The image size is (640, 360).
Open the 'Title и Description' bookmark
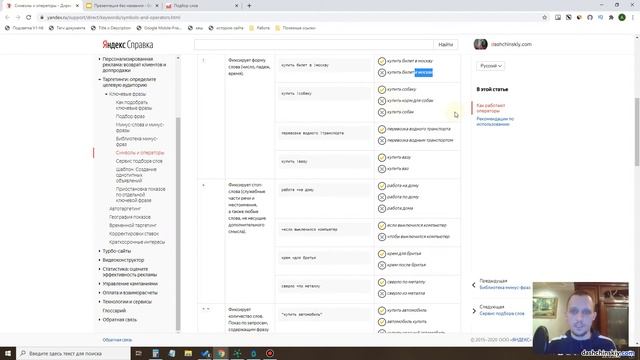pos(111,28)
